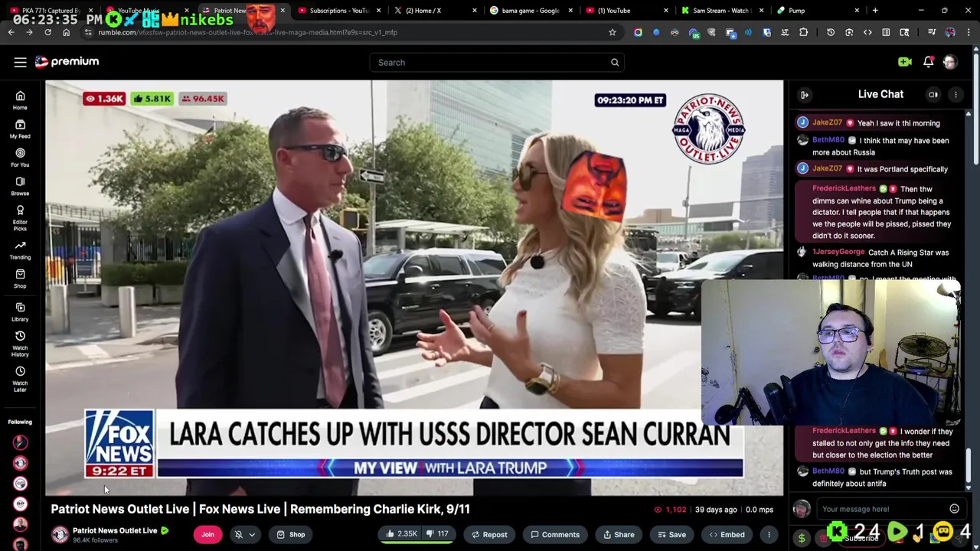Switch to (1) YouTube tab
This screenshot has height=551, width=980.
pyautogui.click(x=626, y=11)
